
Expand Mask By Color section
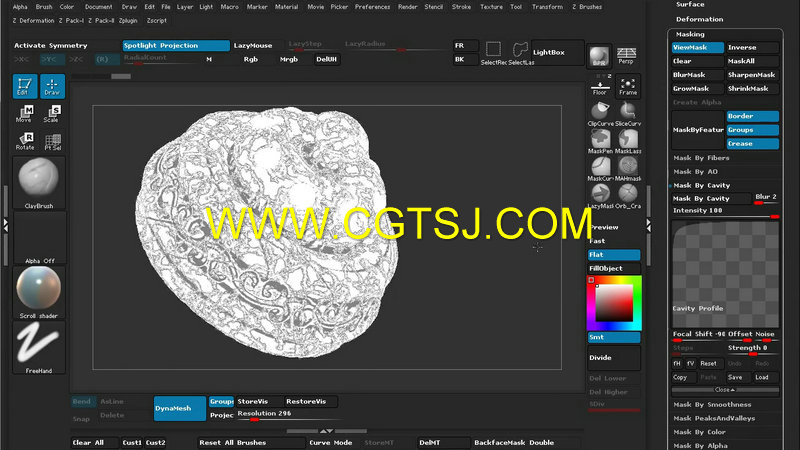pos(699,432)
